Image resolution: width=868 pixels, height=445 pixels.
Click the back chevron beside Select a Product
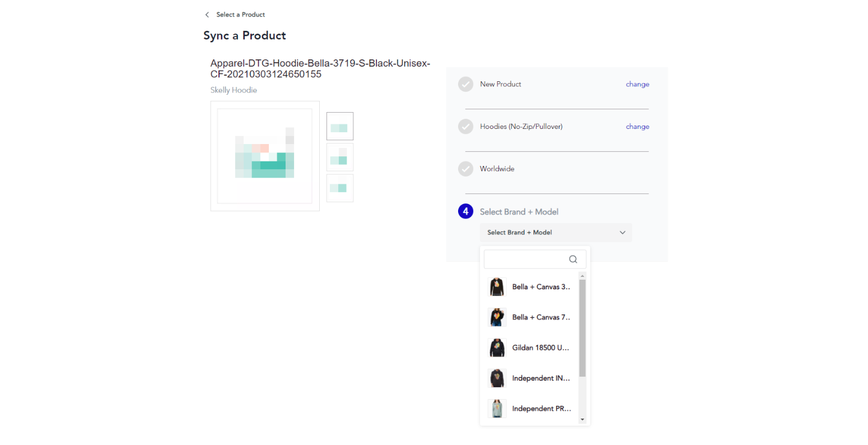(207, 15)
